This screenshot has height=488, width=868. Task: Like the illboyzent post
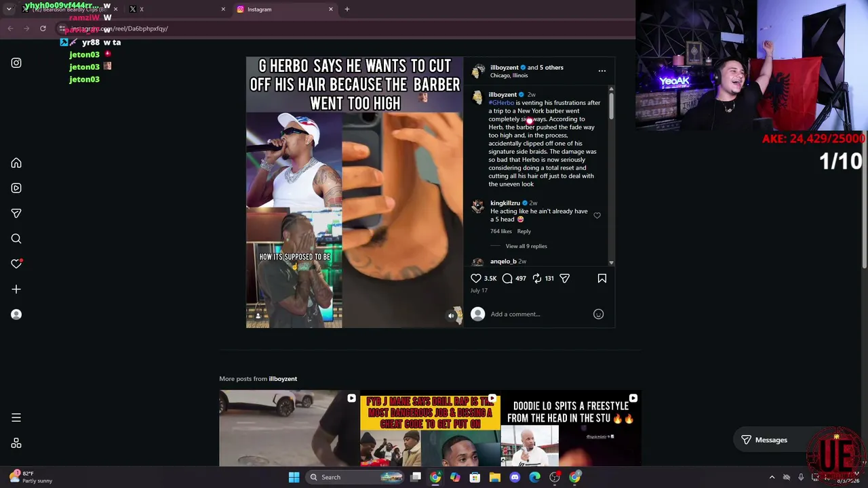(x=476, y=279)
